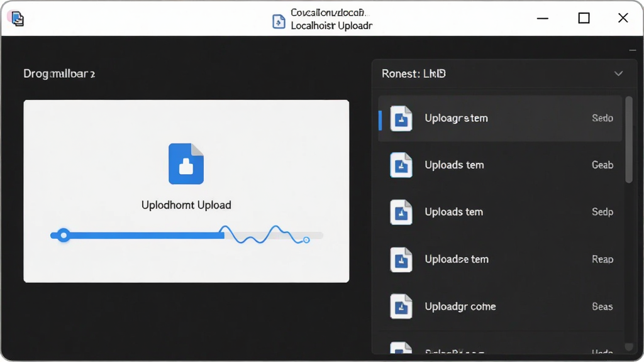Image resolution: width=644 pixels, height=362 pixels.
Task: Click the document icon beside Localhoisr Uploadr title
Action: coord(279,21)
